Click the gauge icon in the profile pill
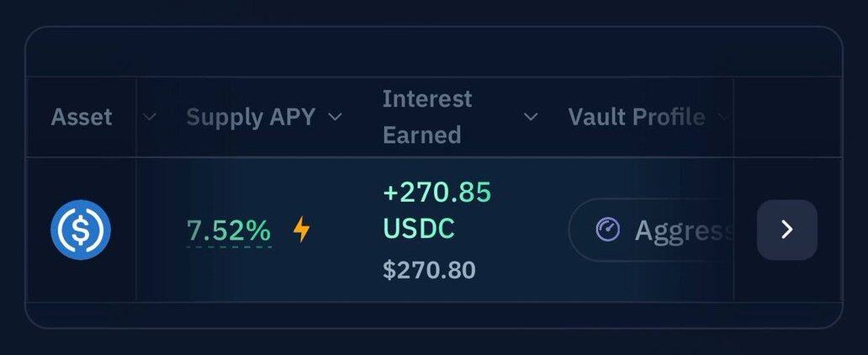Viewport: 868px width, 355px height. [608, 230]
